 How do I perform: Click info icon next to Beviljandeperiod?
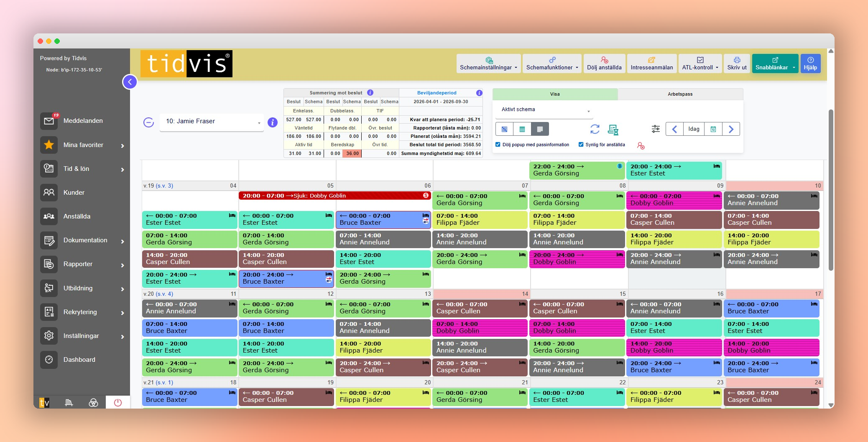click(479, 93)
